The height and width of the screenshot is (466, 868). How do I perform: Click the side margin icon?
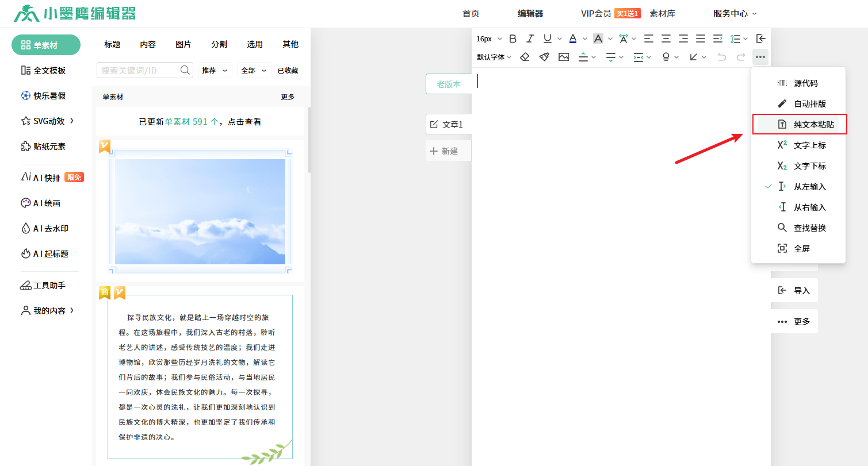(638, 57)
